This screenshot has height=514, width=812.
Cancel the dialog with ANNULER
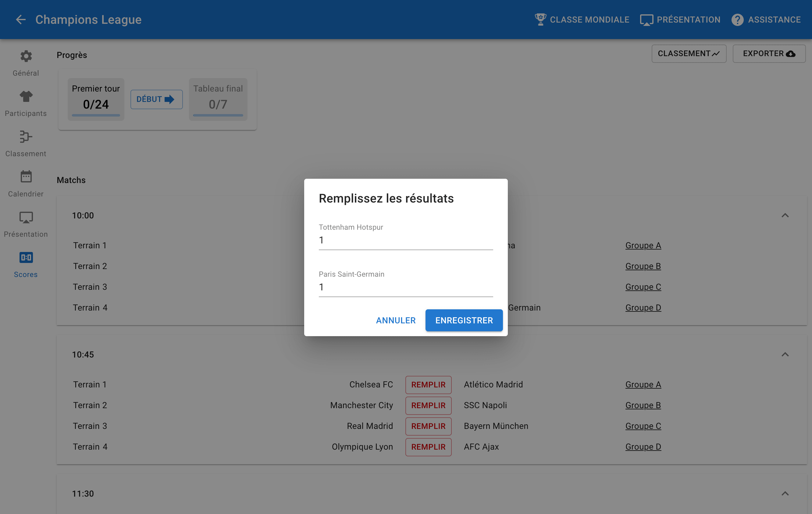tap(396, 320)
